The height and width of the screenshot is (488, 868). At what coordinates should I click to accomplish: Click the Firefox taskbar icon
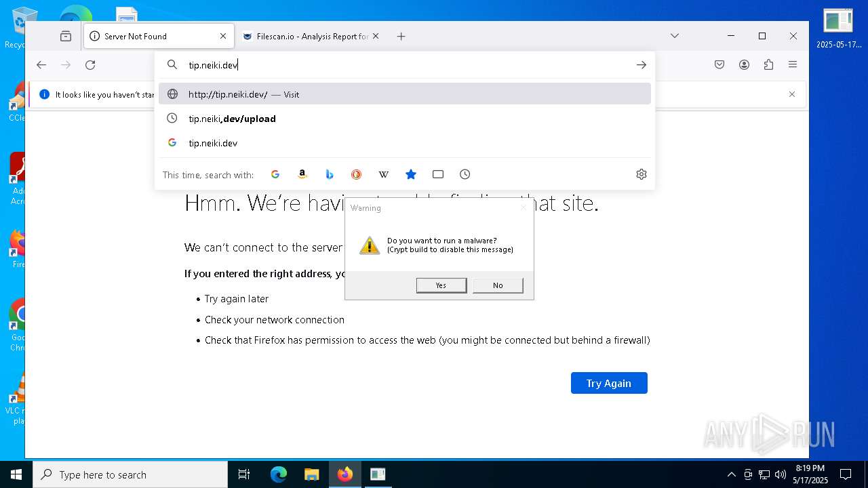(x=345, y=474)
